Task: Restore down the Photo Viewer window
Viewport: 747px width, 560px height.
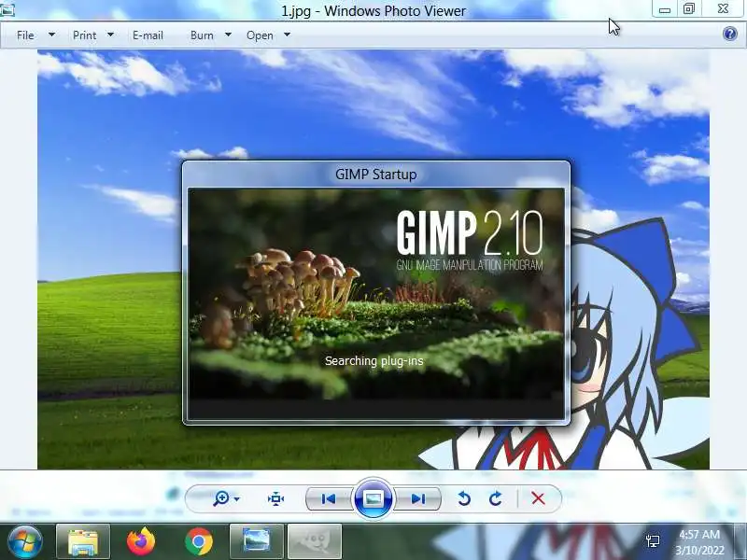Action: [689, 9]
